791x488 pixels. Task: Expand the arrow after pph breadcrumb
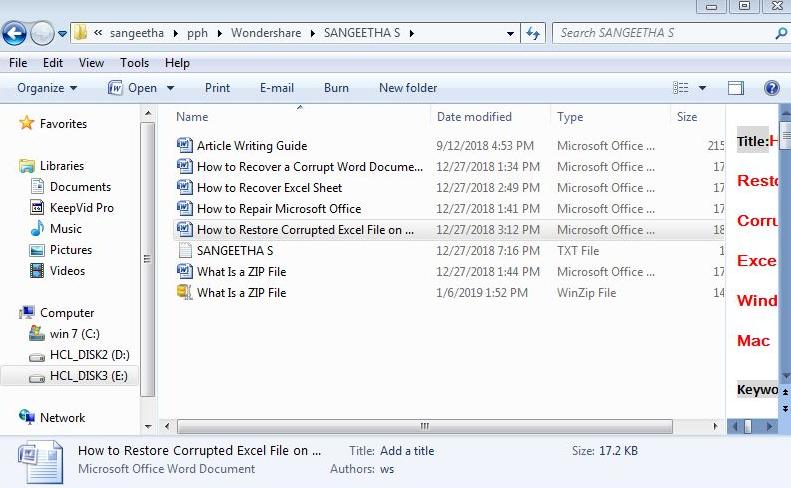pos(220,33)
